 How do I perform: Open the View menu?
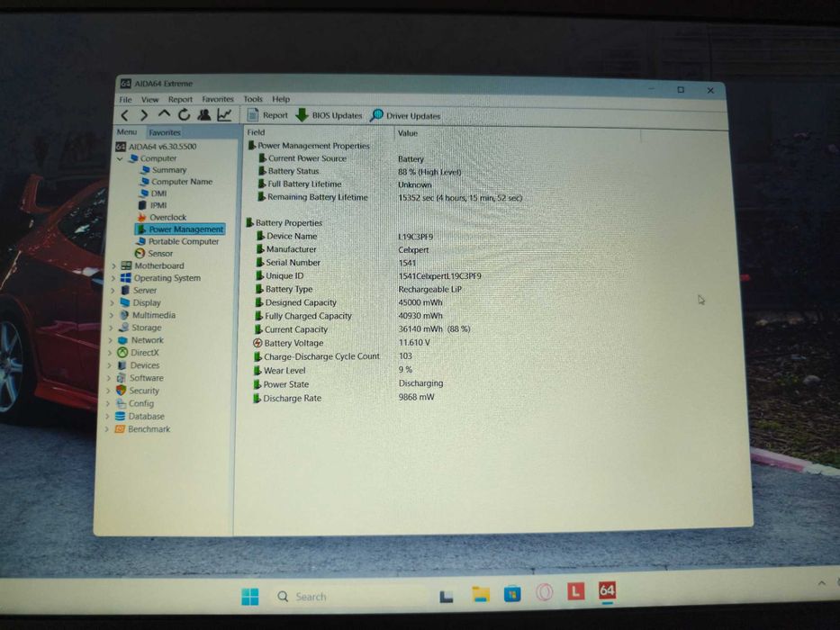[x=150, y=100]
